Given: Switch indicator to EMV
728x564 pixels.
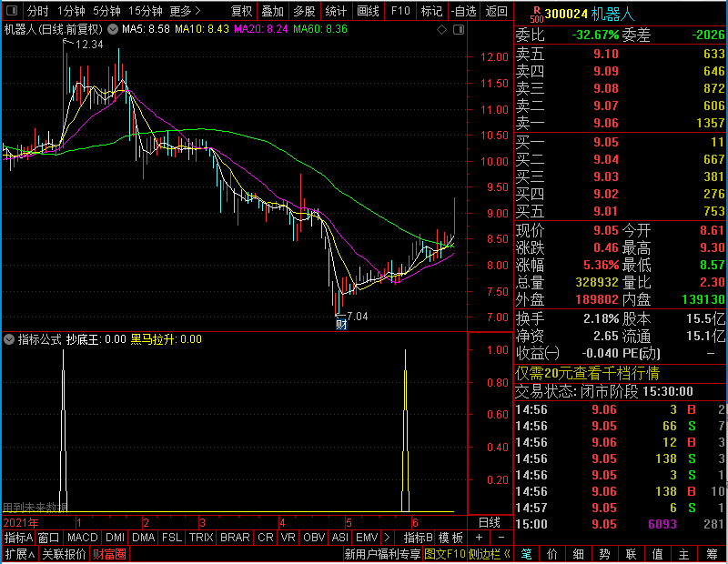Looking at the screenshot, I should (x=367, y=538).
